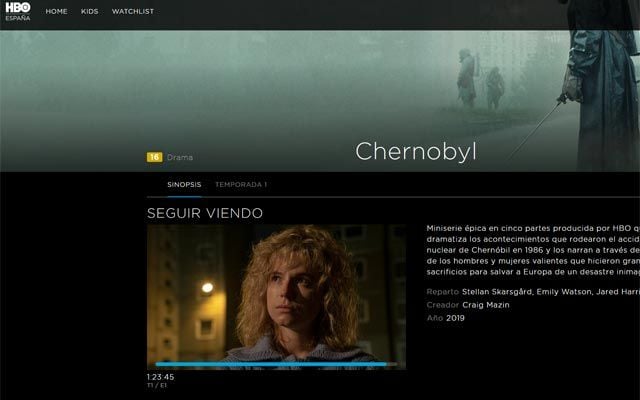Click the SEGUIR VIENDO heading
Image resolution: width=640 pixels, height=400 pixels.
click(x=205, y=213)
